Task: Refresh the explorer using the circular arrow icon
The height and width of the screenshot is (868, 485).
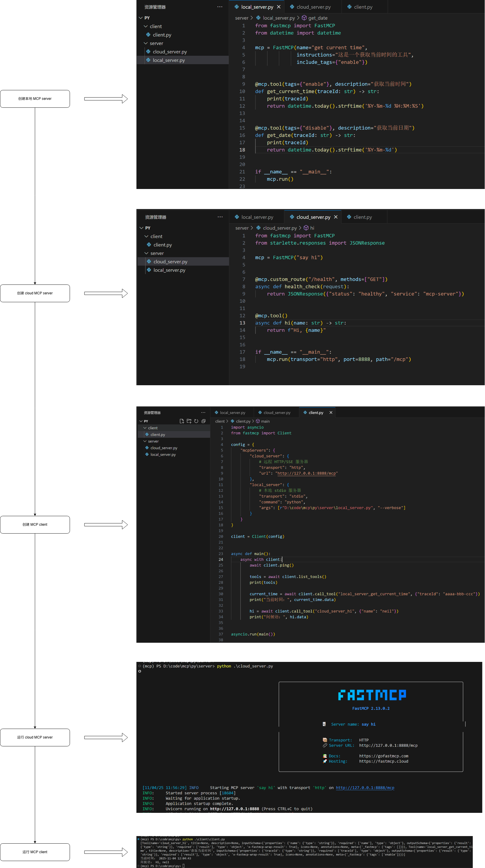Action: click(196, 421)
